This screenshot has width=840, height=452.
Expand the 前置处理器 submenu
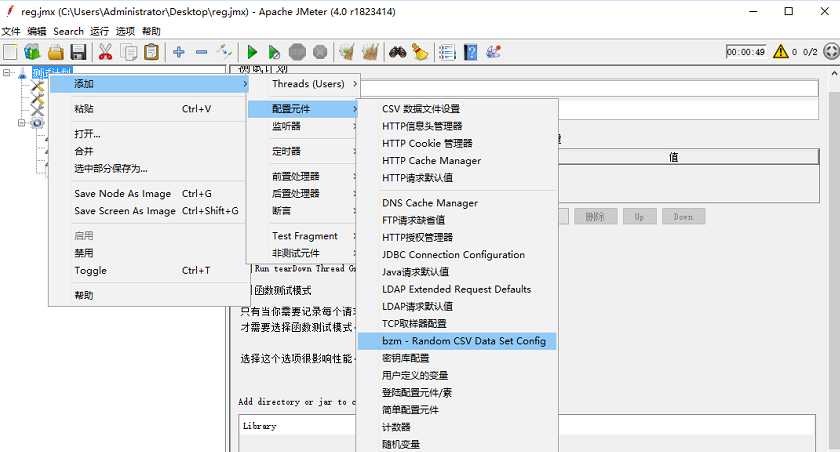[304, 176]
